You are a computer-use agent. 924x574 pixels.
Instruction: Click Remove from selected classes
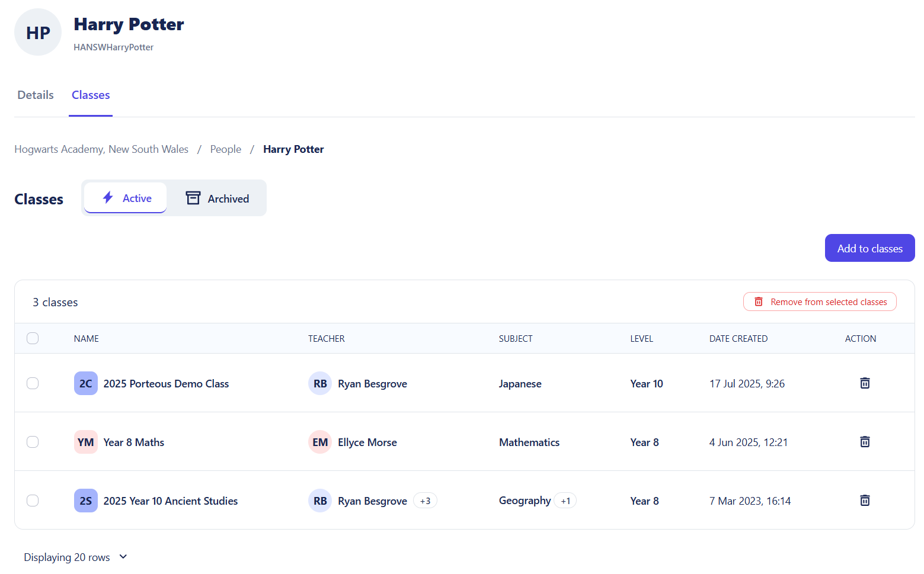tap(820, 302)
